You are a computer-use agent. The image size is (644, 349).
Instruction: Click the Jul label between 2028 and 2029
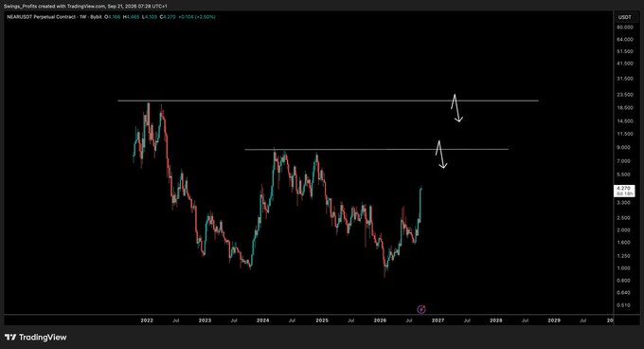(x=525, y=321)
